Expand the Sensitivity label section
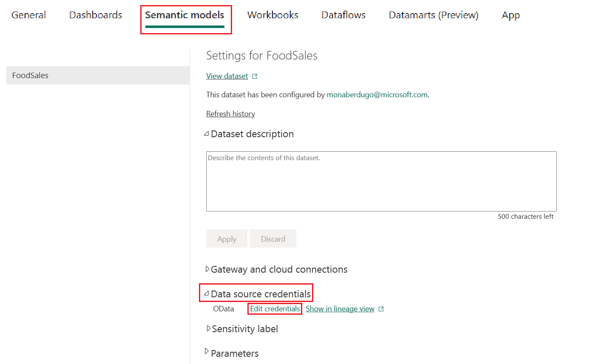The image size is (610, 364). tap(208, 328)
